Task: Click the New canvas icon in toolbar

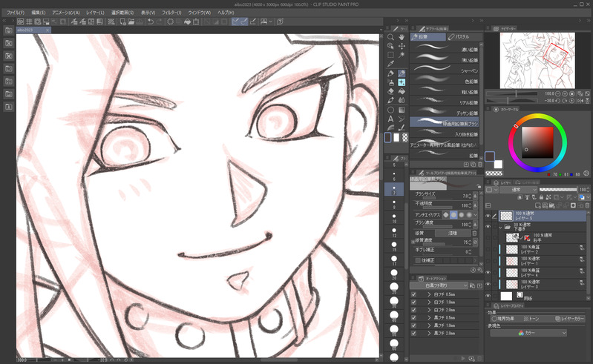Action: pos(122,21)
